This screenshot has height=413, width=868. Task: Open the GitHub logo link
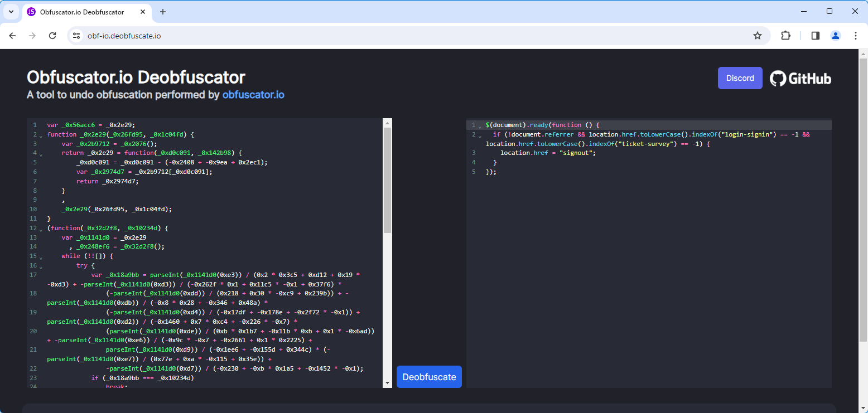801,79
